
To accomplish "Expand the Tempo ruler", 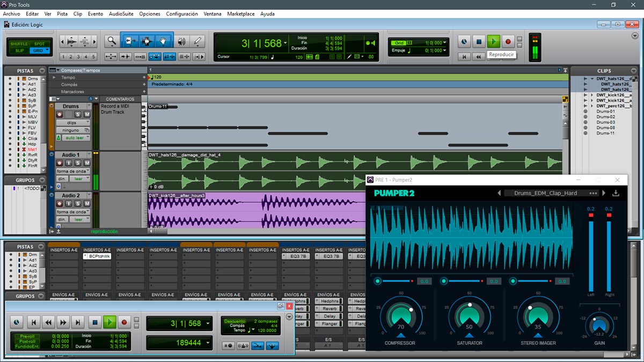I will click(x=53, y=78).
